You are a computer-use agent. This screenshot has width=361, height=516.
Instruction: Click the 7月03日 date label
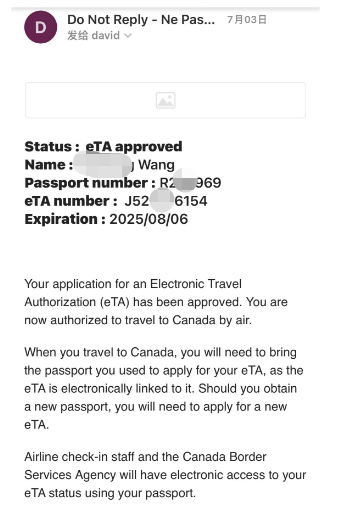[247, 20]
